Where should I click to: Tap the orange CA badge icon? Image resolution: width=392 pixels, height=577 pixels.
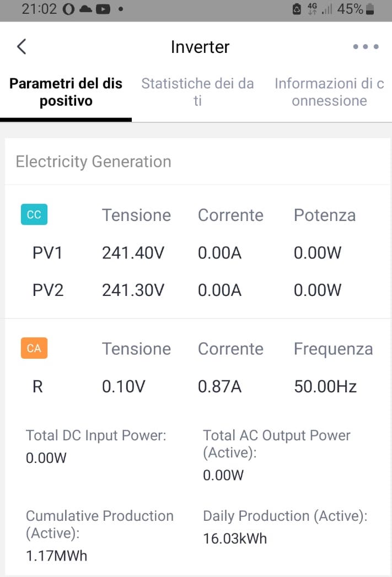click(x=34, y=348)
